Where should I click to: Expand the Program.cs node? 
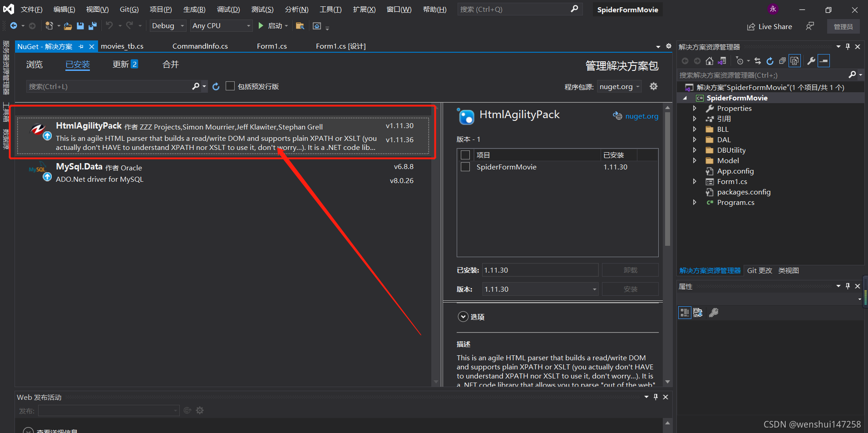695,203
